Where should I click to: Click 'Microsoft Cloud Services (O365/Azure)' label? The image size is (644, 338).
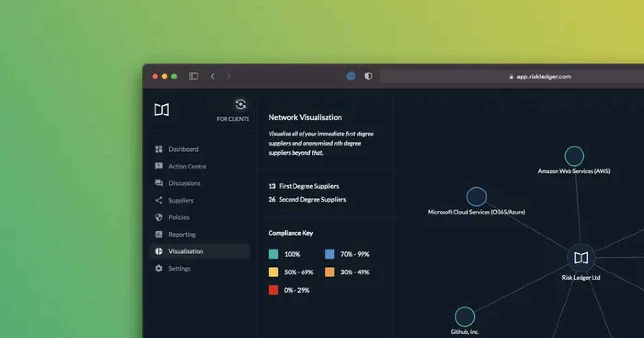(x=476, y=212)
